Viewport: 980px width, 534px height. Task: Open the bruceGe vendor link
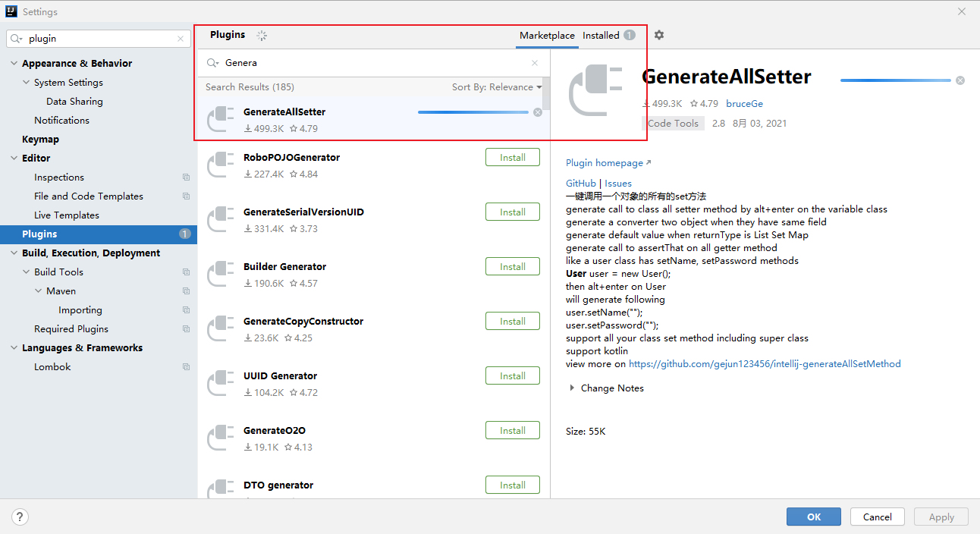click(744, 104)
